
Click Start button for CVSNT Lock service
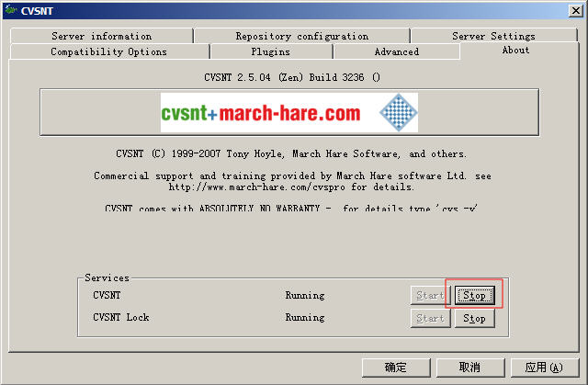[x=430, y=318]
